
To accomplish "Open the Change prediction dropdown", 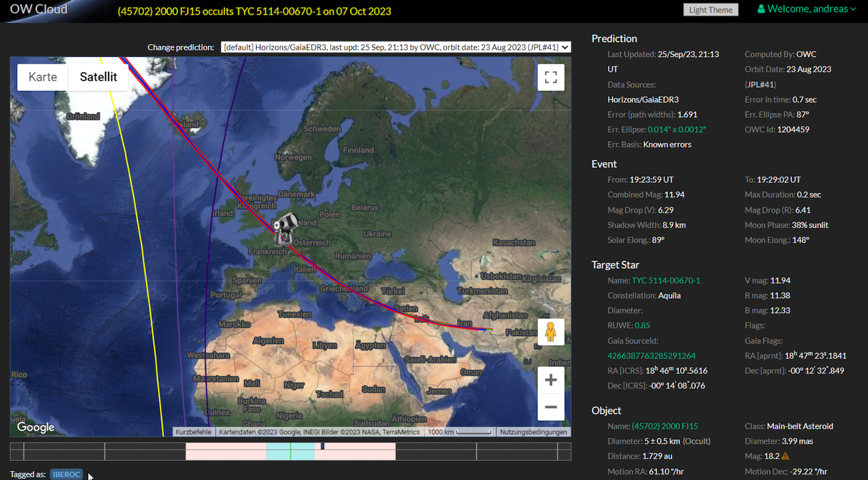I will coord(396,48).
